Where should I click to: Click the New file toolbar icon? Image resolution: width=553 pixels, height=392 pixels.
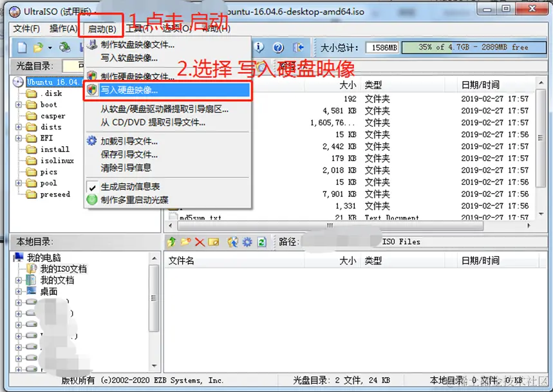(x=23, y=47)
